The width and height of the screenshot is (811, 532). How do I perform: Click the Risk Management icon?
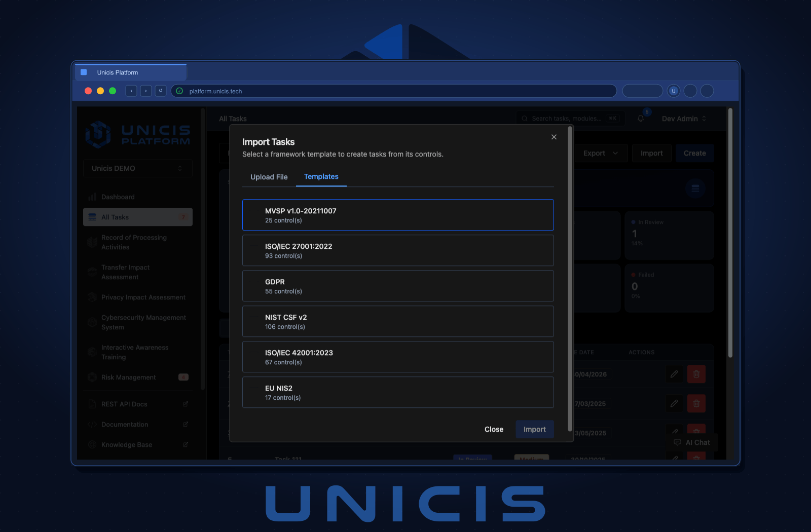click(92, 377)
